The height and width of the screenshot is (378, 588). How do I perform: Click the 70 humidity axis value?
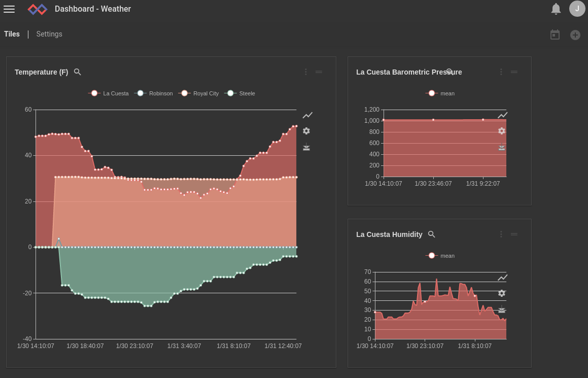click(367, 272)
